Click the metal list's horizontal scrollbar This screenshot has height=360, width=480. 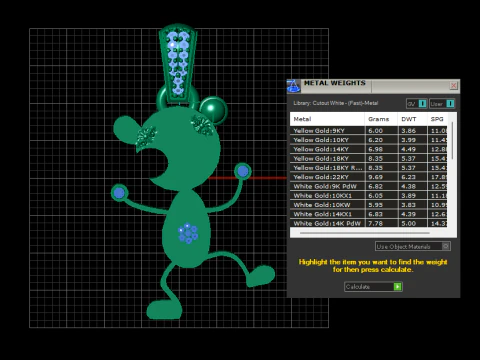365,233
